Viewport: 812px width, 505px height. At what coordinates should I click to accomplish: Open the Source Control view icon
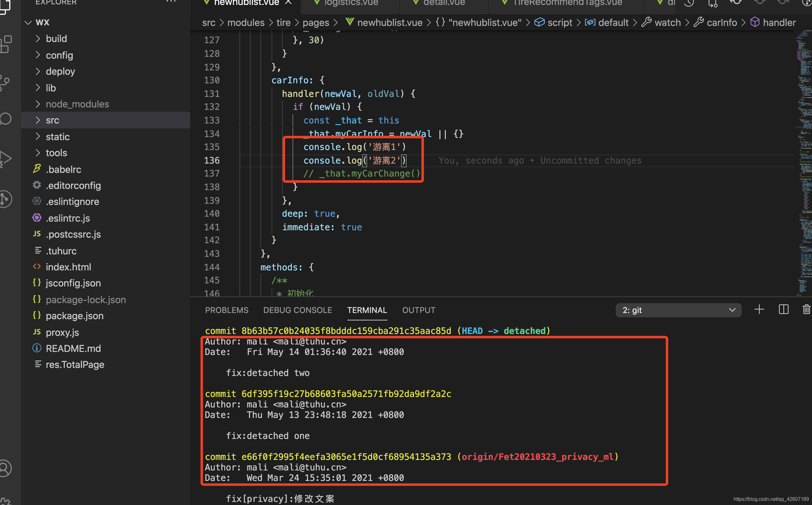click(5, 82)
